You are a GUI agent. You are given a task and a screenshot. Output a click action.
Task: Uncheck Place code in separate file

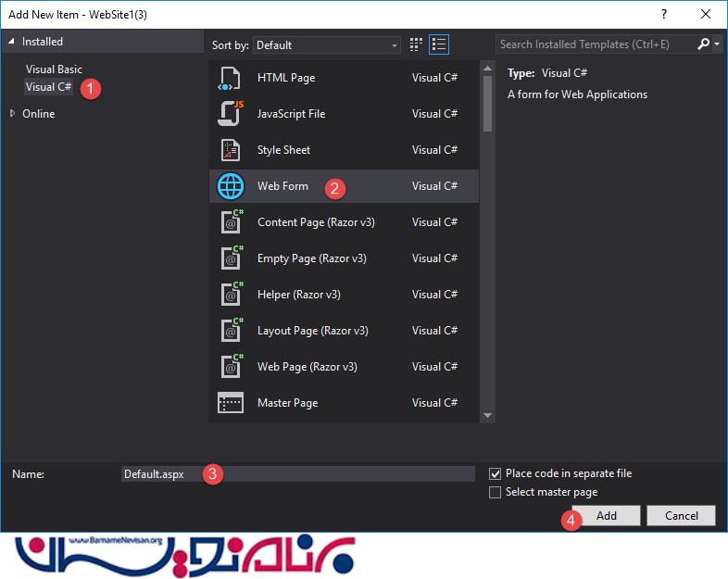coord(496,473)
